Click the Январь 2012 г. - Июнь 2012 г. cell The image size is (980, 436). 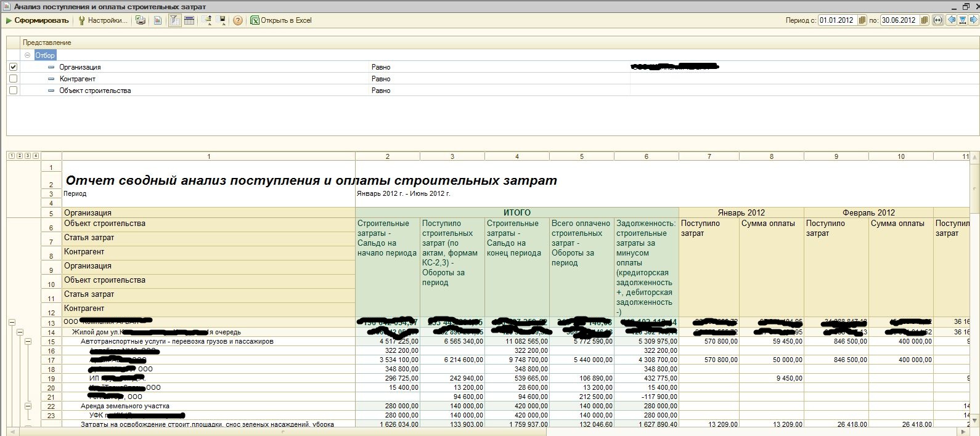coord(404,193)
